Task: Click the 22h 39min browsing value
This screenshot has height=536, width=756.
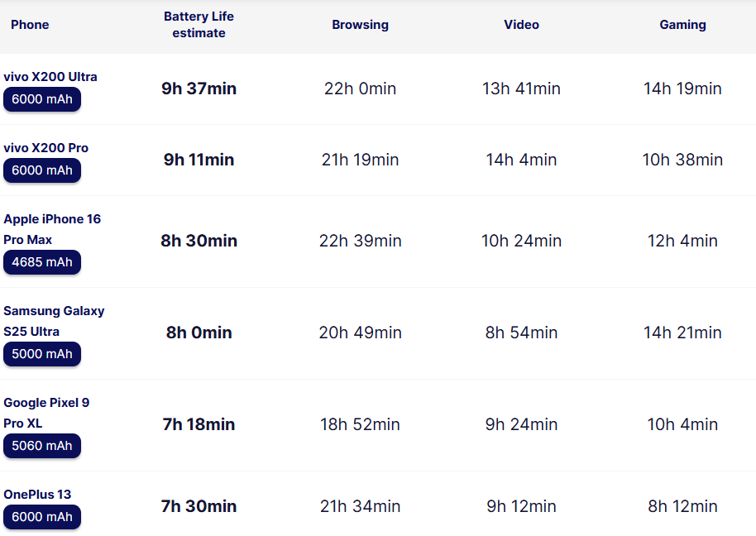Action: point(360,241)
